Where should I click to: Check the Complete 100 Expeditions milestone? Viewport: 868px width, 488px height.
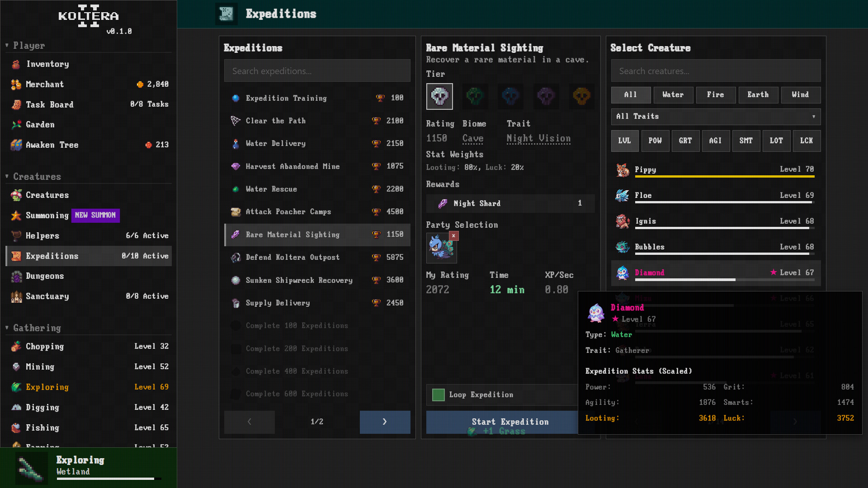coord(236,325)
